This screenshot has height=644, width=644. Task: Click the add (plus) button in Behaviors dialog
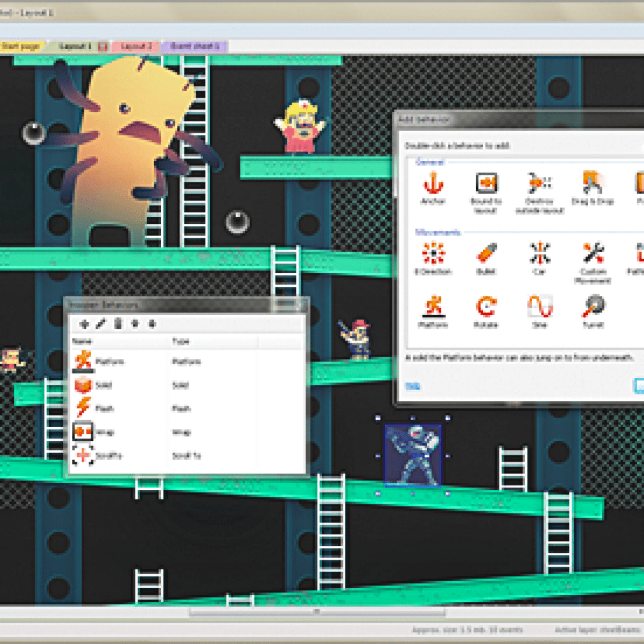pyautogui.click(x=84, y=324)
